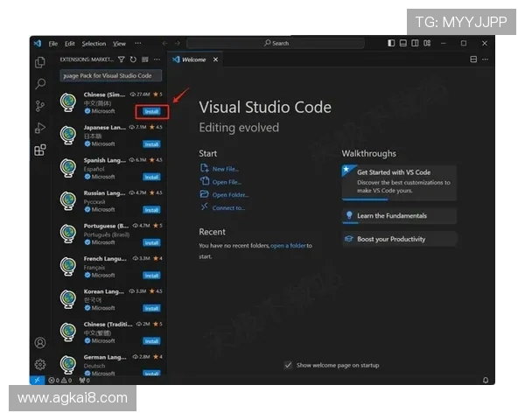Toggle the bottom panel layout button
Viewport: 525px width, 420px height.
(402, 43)
